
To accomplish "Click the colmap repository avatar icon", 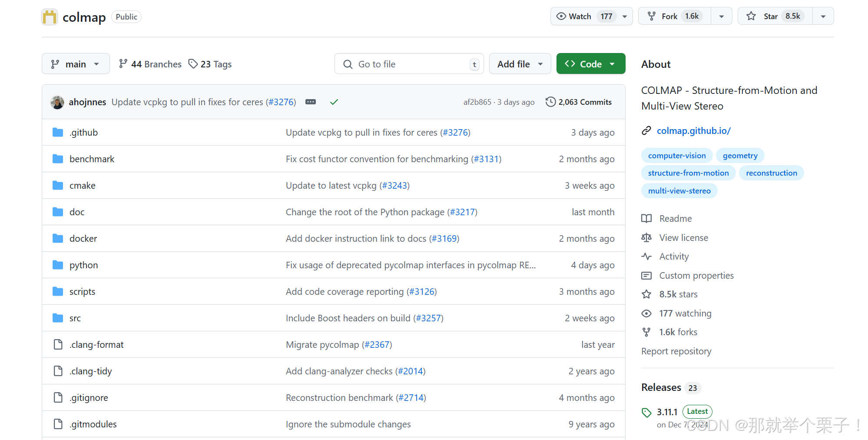I will 50,17.
